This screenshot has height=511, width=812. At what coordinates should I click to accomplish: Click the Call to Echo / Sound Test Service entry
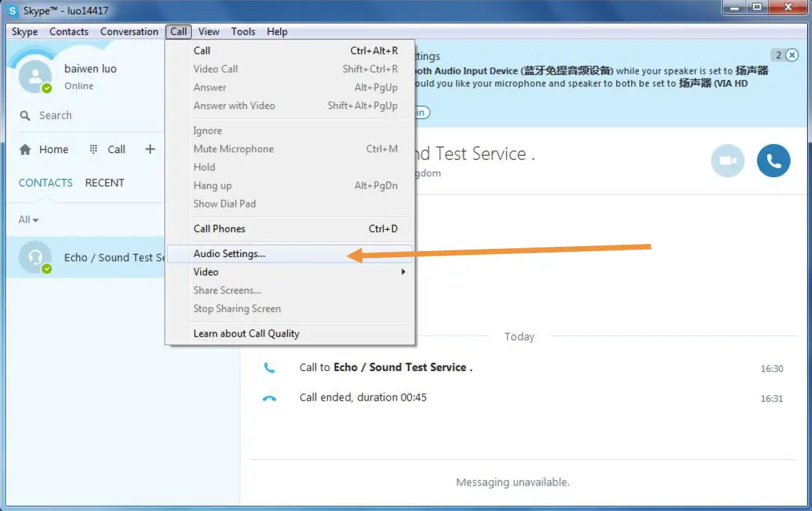(x=386, y=368)
